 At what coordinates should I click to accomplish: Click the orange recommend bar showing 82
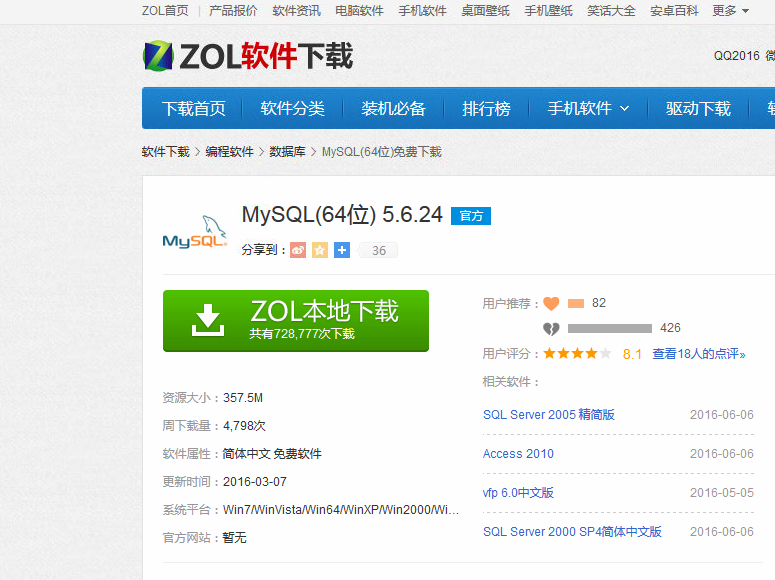[x=576, y=304]
